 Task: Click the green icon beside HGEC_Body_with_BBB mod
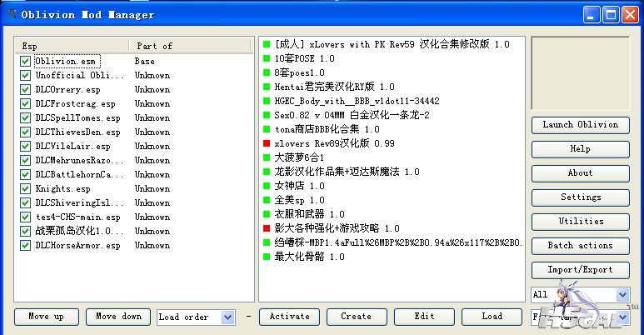click(267, 101)
